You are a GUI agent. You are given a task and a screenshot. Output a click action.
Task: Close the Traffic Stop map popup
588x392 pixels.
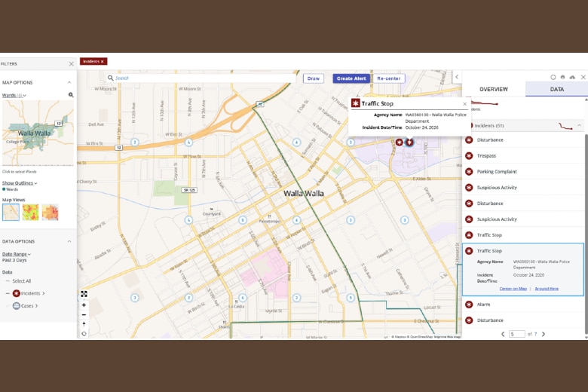[464, 104]
